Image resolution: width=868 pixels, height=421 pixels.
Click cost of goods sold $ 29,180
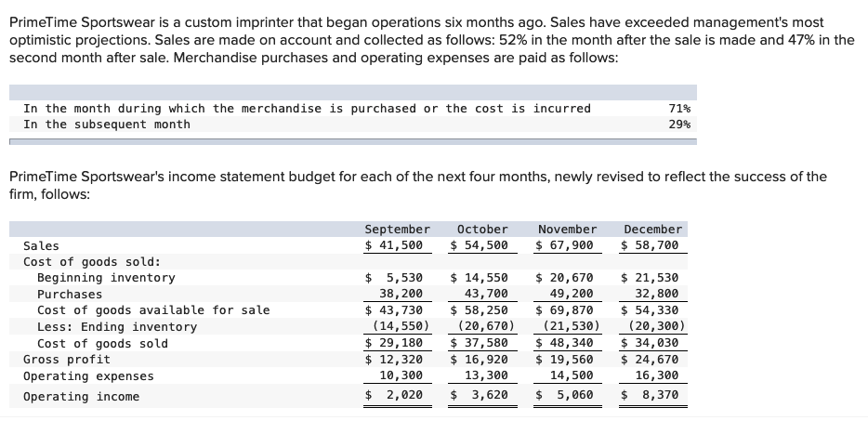(x=394, y=343)
